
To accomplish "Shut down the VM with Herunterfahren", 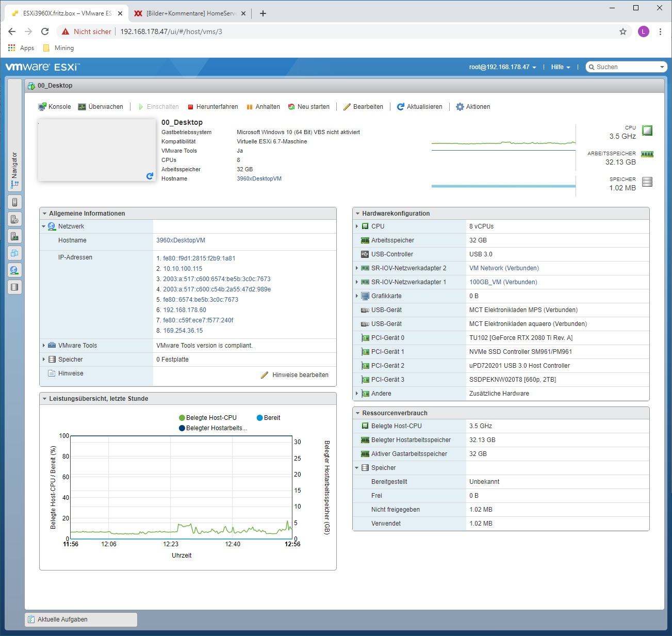I will click(212, 107).
